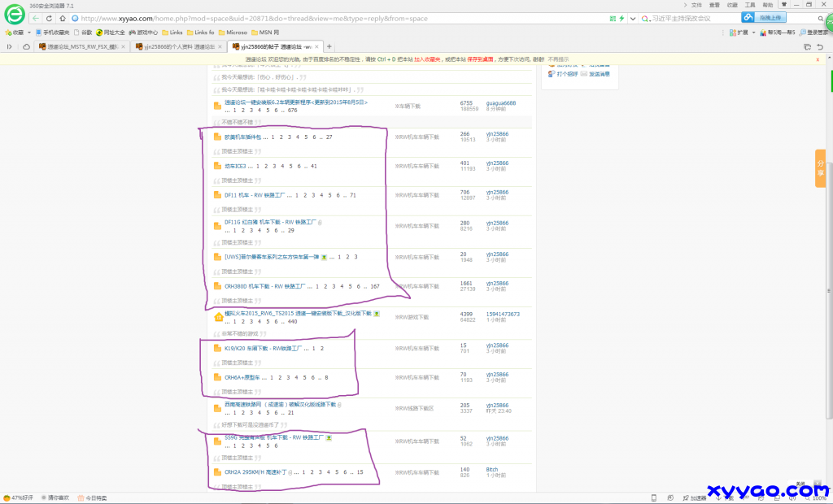Click the browser home icon
The image size is (833, 504).
pyautogui.click(x=62, y=17)
